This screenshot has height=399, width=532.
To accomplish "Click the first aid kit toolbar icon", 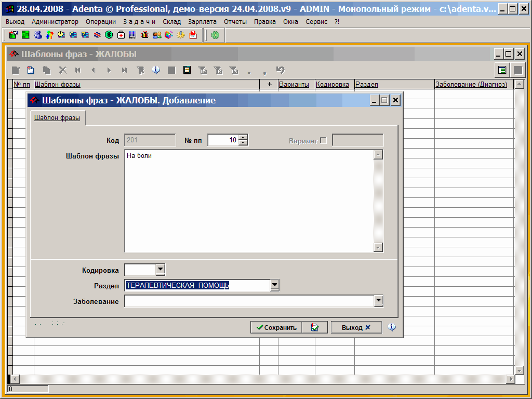I will tap(121, 35).
